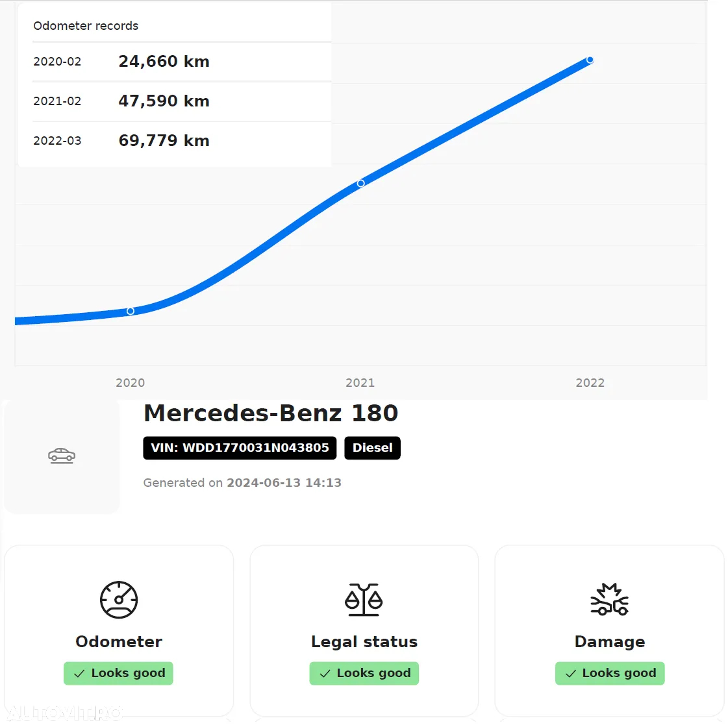Viewport: 728px width, 727px height.
Task: Click Looks good badge under Odometer
Action: click(x=118, y=673)
